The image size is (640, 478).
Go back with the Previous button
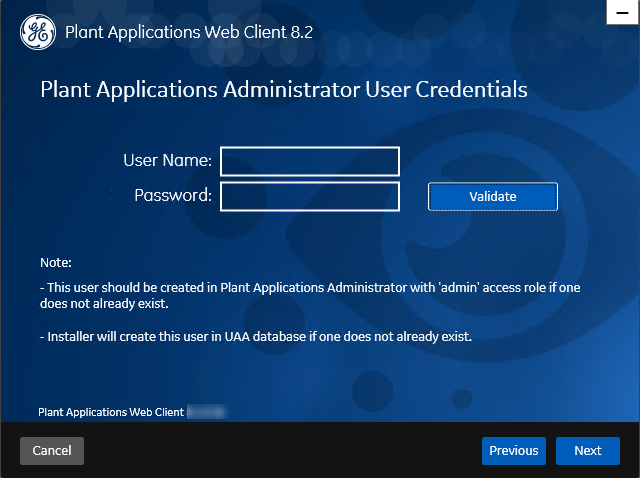coord(514,451)
